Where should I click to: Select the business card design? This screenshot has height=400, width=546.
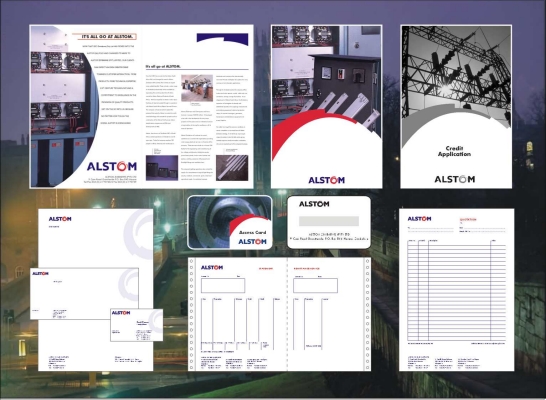pyautogui.click(x=136, y=325)
